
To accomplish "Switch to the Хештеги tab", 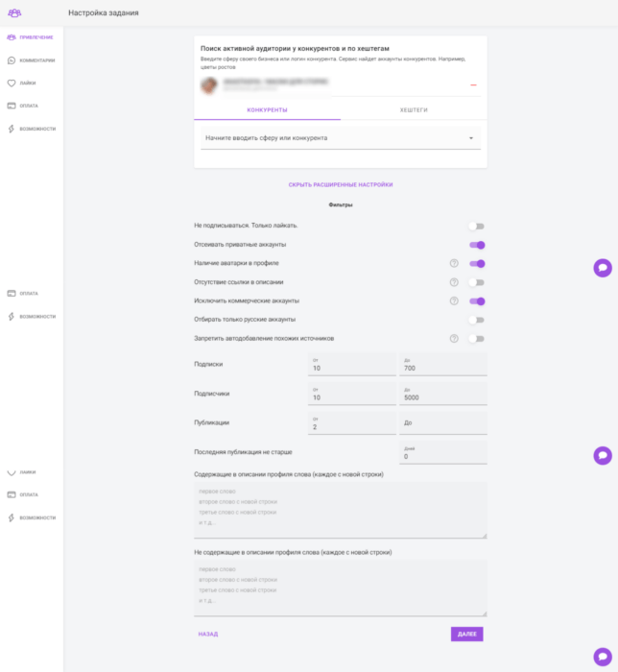I will [414, 110].
